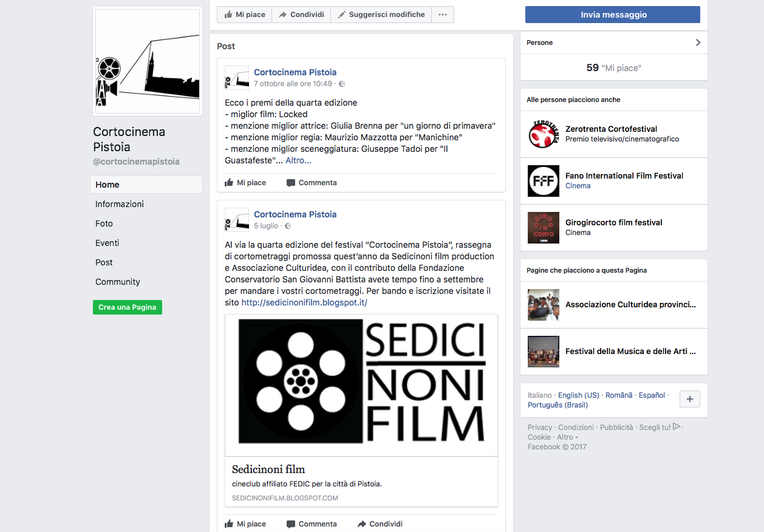Open Cortocinema Pistoia name on 7 ottobre post
This screenshot has width=764, height=532.
[x=295, y=72]
